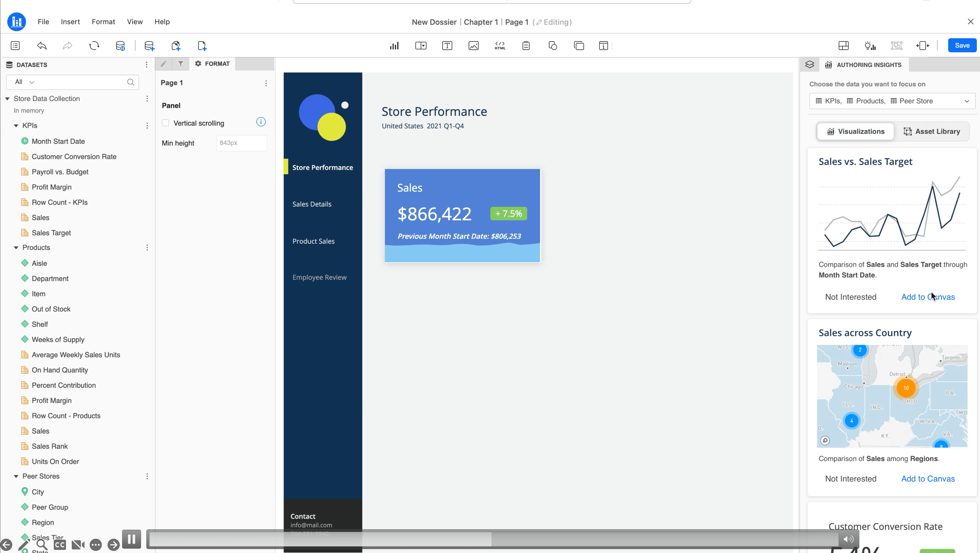
Task: Insert an image from toolbar
Action: 473,46
